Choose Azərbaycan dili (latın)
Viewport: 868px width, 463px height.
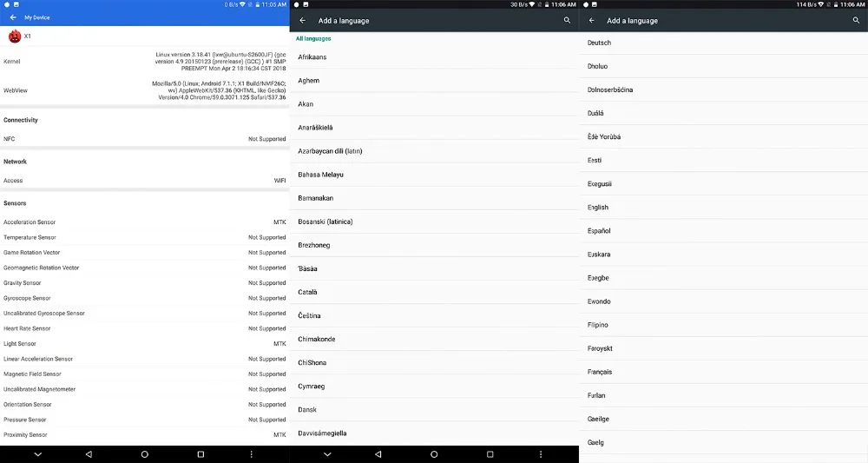(434, 151)
